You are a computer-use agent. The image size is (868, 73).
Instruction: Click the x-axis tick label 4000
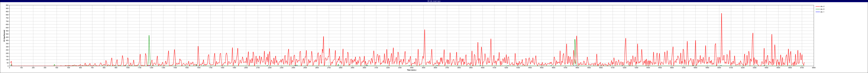(482, 68)
